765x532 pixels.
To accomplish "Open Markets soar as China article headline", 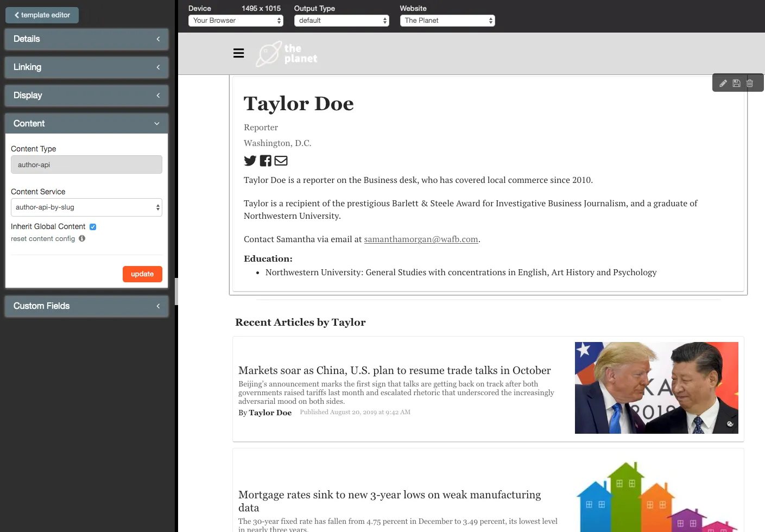I will coord(395,370).
